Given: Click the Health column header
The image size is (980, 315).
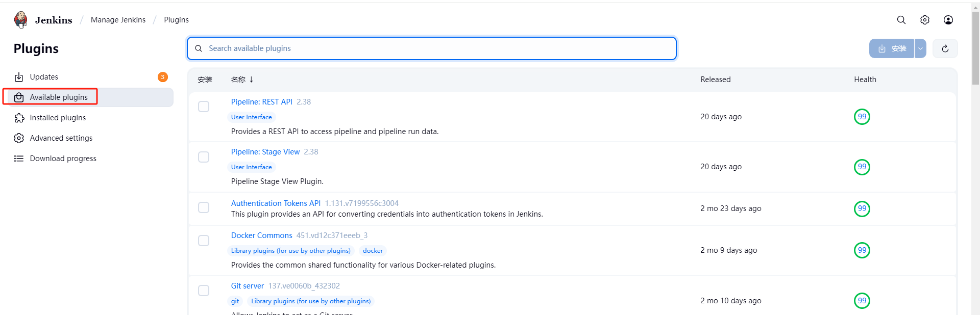Looking at the screenshot, I should 865,80.
